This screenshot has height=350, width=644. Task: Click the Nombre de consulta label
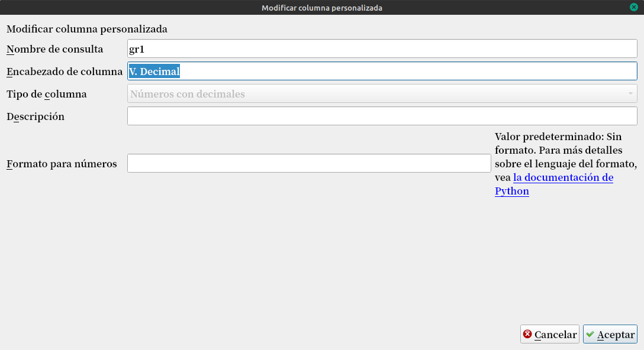coord(55,49)
